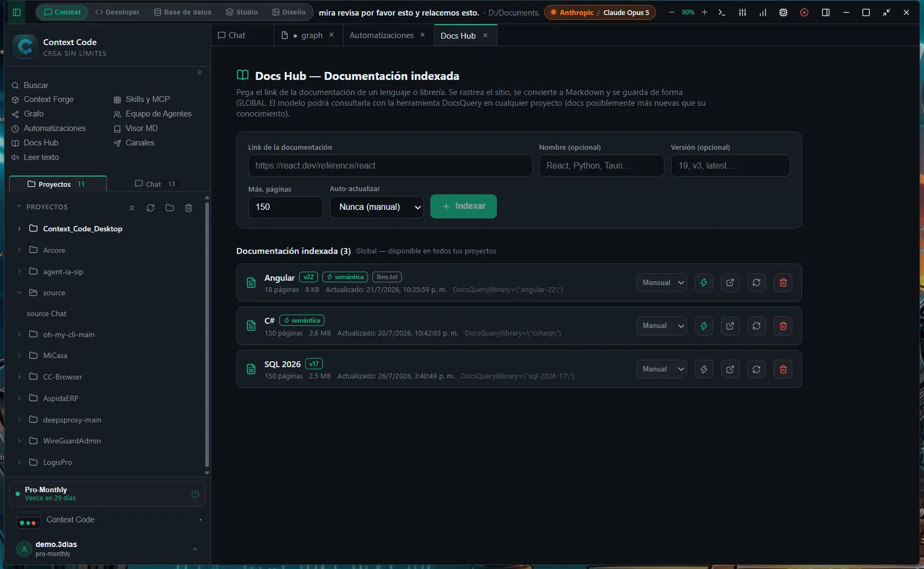Zoom in with the plus icon

click(x=704, y=12)
